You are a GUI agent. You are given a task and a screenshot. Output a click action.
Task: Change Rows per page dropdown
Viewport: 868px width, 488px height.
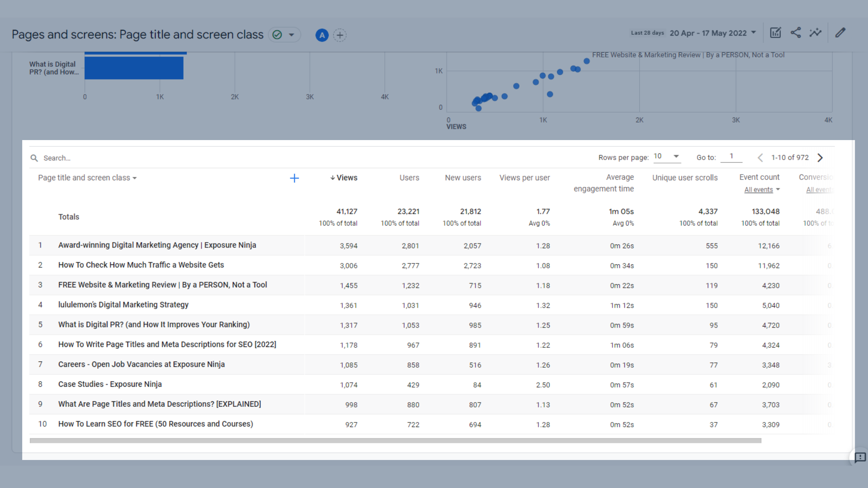pos(667,156)
